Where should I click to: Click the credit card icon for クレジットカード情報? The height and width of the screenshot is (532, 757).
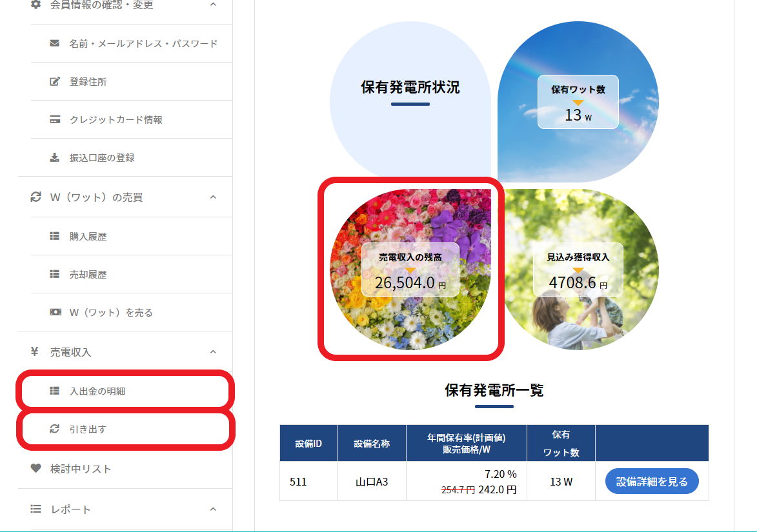click(55, 120)
